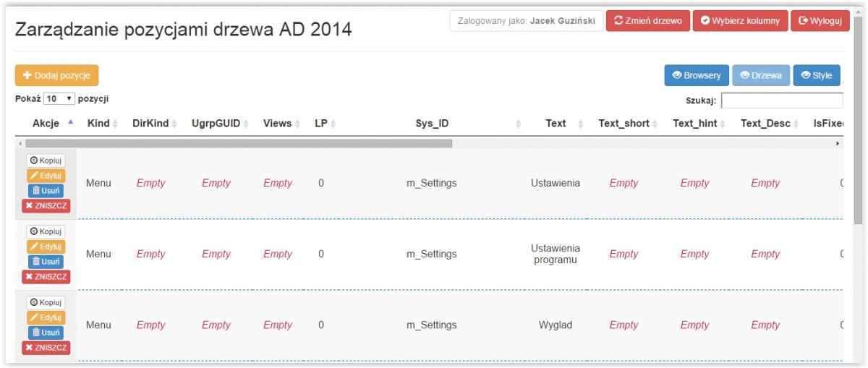Click the Zmień drzewo refresh button
Viewport: 868px width, 368px height.
click(x=647, y=21)
